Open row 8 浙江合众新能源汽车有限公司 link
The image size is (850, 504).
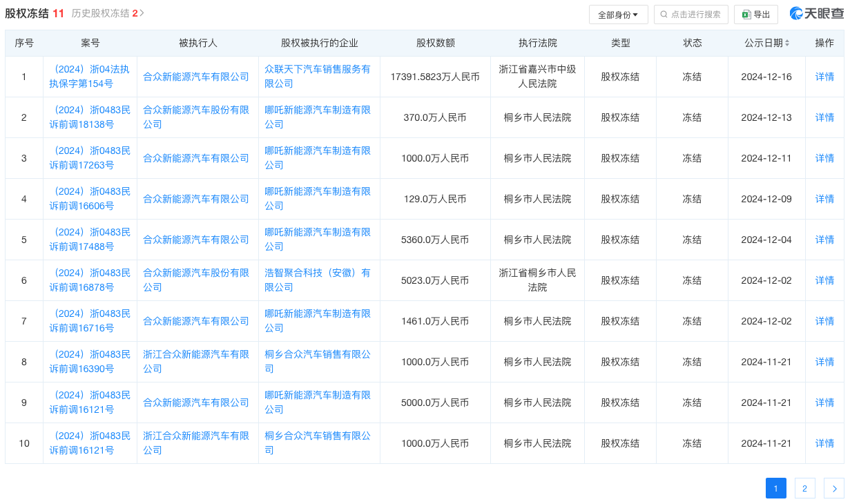pyautogui.click(x=196, y=362)
